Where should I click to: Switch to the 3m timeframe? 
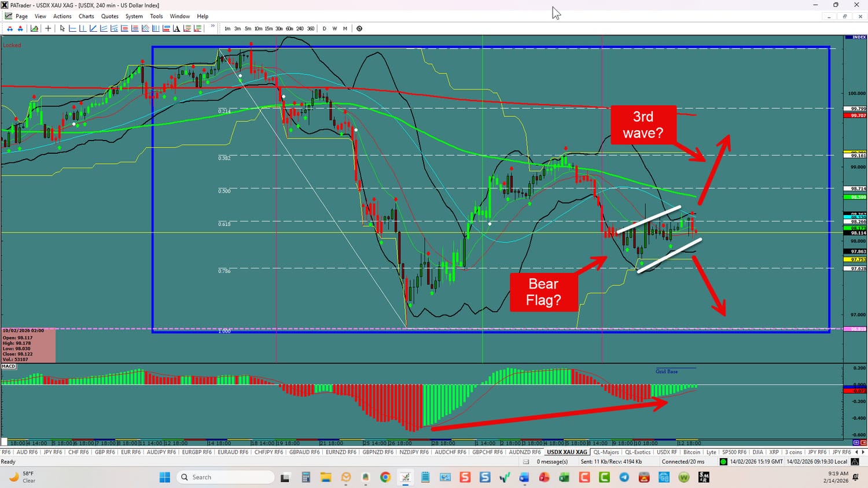coord(237,28)
